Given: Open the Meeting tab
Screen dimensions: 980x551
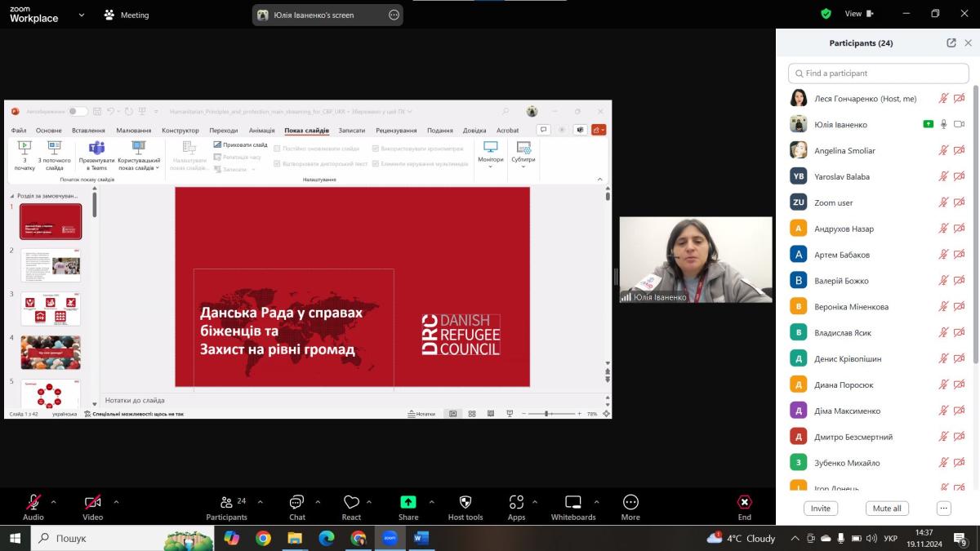Looking at the screenshot, I should [127, 15].
